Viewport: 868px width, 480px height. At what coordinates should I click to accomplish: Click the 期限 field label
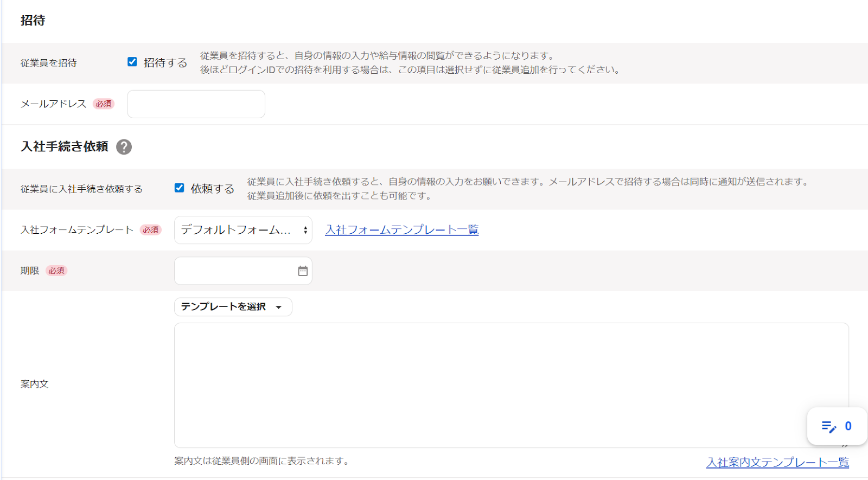(x=30, y=271)
